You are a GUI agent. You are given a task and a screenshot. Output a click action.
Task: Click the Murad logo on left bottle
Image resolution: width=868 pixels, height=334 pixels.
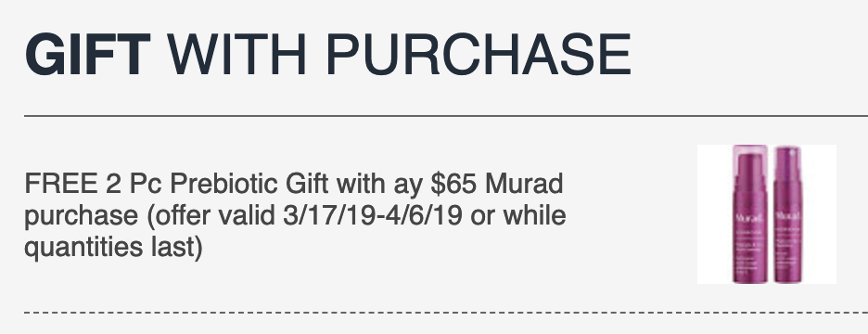pos(749,218)
